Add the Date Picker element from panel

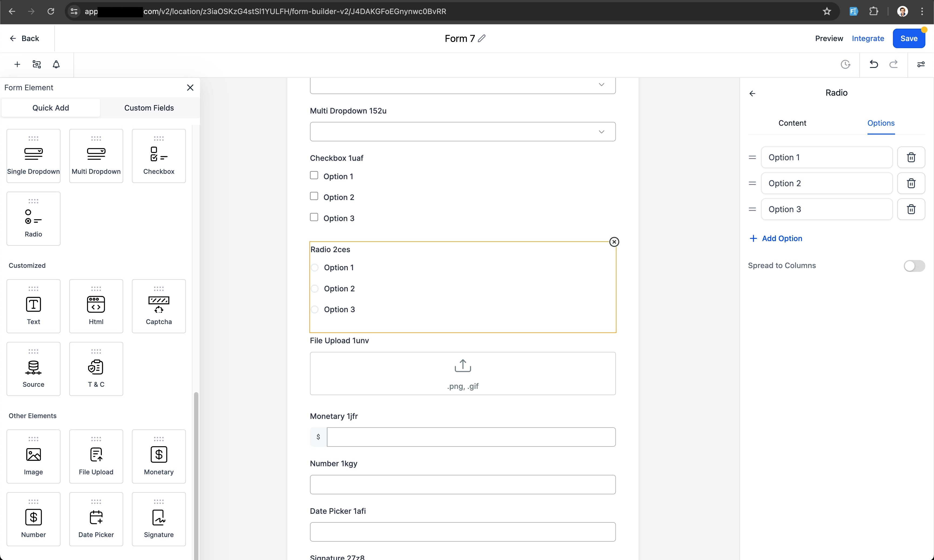click(x=96, y=519)
